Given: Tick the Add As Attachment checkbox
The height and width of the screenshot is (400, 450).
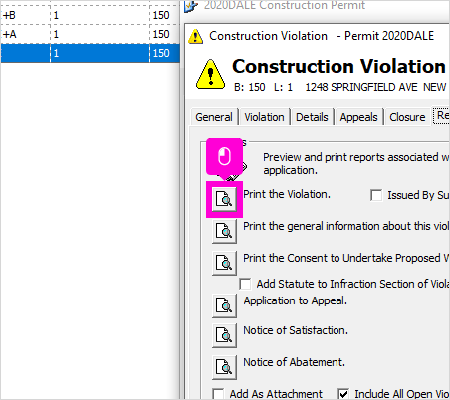Looking at the screenshot, I should coord(218,394).
